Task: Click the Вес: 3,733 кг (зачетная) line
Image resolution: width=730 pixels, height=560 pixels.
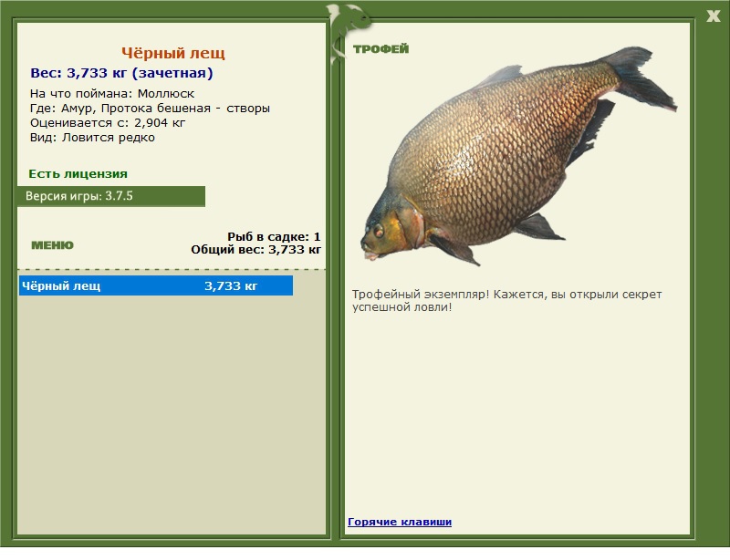Action: pyautogui.click(x=121, y=73)
